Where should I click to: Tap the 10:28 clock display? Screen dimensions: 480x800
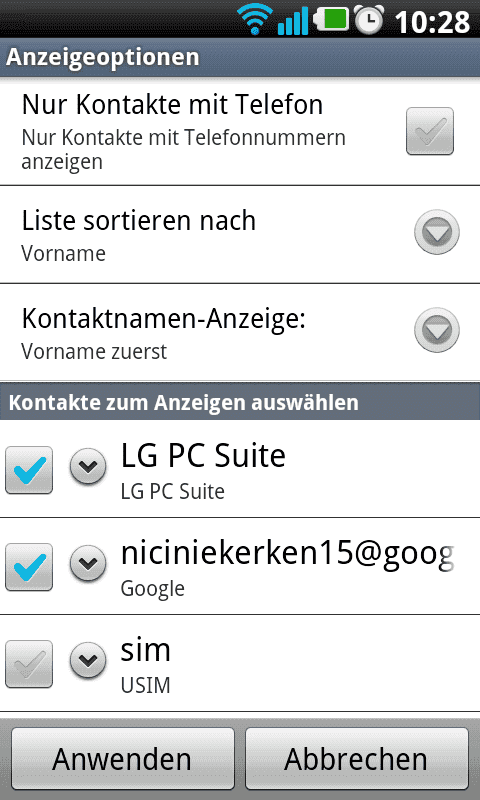432,22
